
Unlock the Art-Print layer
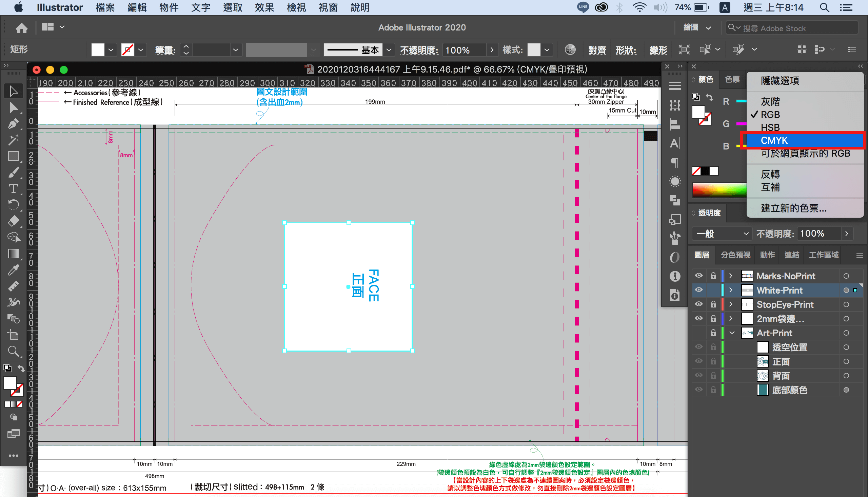coord(713,333)
